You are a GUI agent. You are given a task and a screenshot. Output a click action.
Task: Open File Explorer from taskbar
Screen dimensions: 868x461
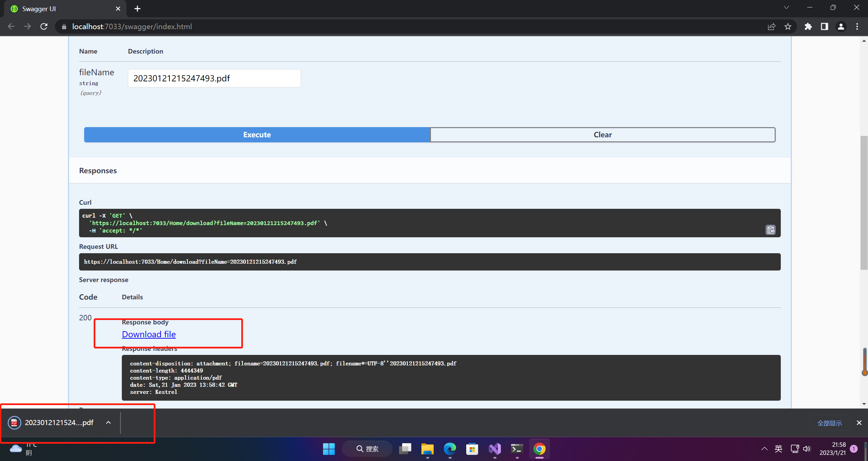click(x=427, y=449)
